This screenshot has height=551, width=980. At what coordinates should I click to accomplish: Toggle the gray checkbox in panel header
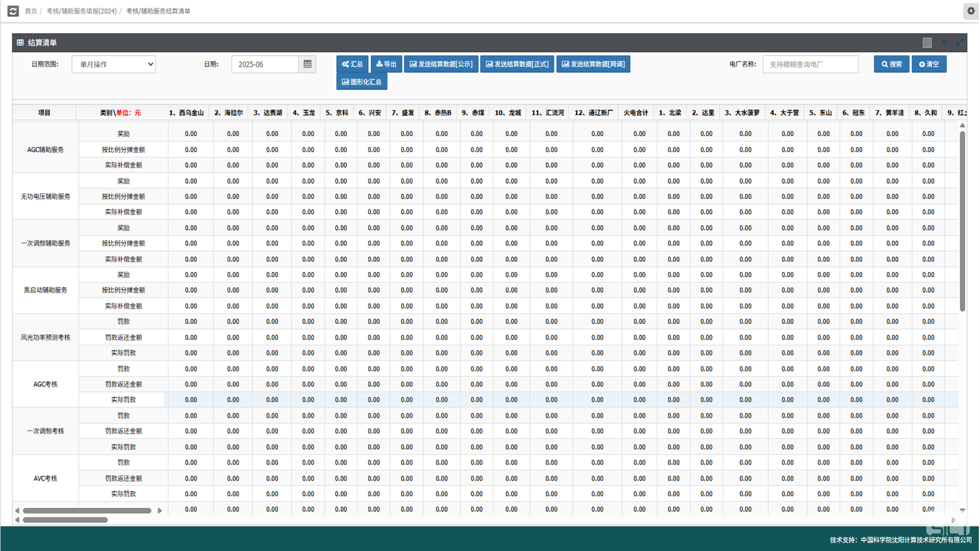coord(927,43)
